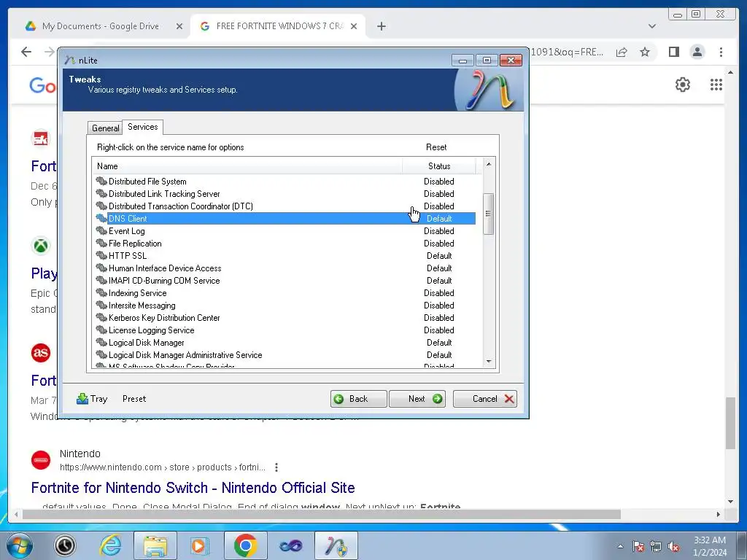Viewport: 747px width, 560px height.
Task: Click the Indexing Service gear icon
Action: (x=101, y=292)
